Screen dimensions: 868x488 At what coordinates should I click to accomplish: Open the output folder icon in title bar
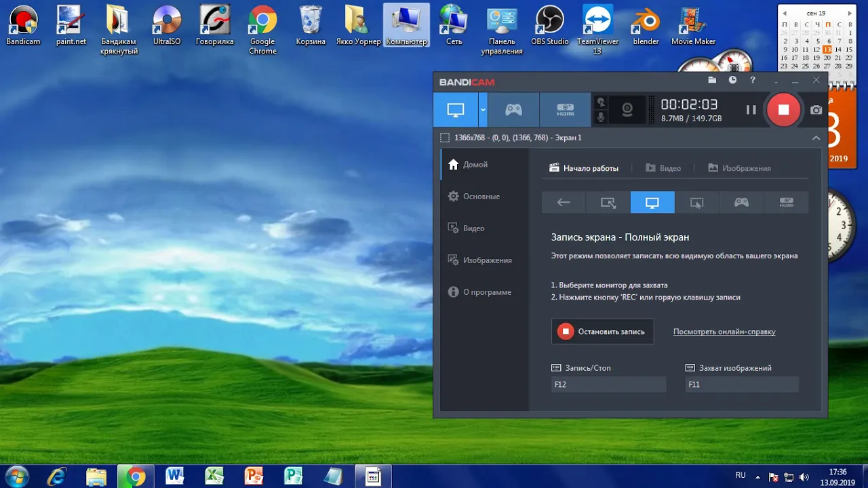pyautogui.click(x=712, y=80)
